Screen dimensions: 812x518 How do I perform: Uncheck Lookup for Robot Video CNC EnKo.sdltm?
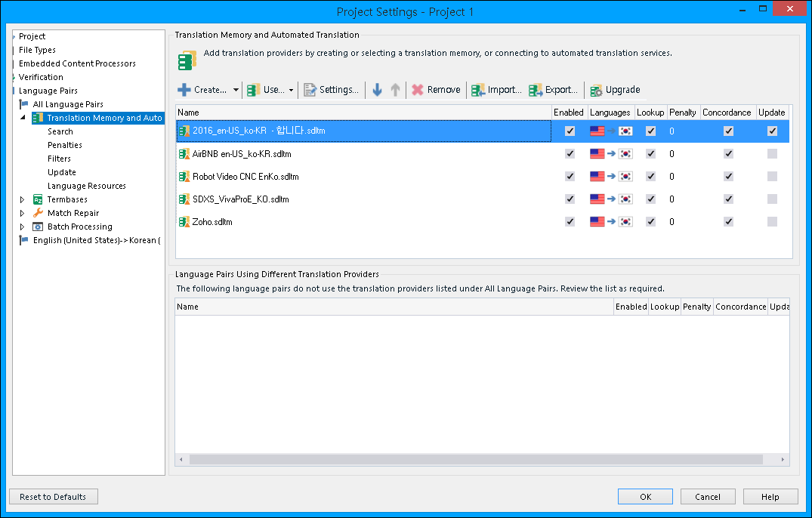click(650, 177)
